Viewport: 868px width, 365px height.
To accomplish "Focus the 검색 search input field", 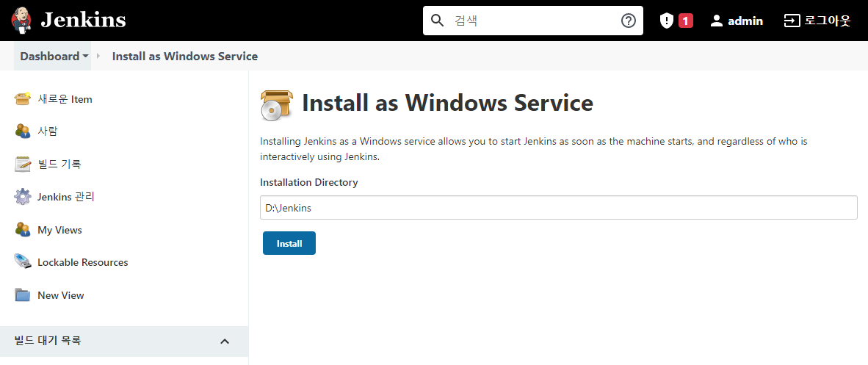I will pos(532,21).
